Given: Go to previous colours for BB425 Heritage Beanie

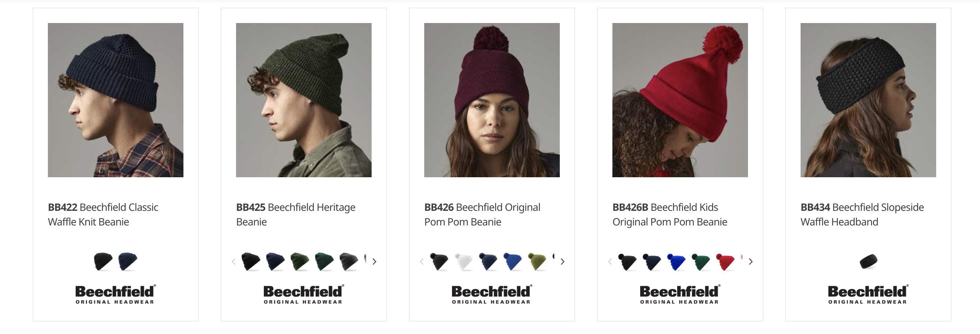Looking at the screenshot, I should pos(233,261).
